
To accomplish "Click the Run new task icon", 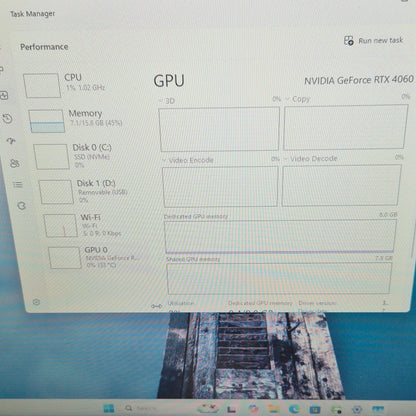I will click(x=349, y=41).
